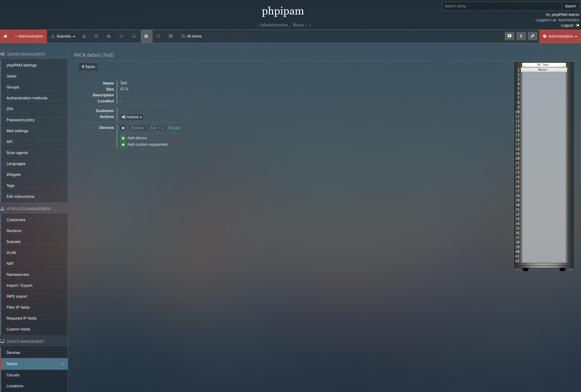The height and width of the screenshot is (392, 581).
Task: Remove Router device with the X icon
Action: [x=123, y=128]
